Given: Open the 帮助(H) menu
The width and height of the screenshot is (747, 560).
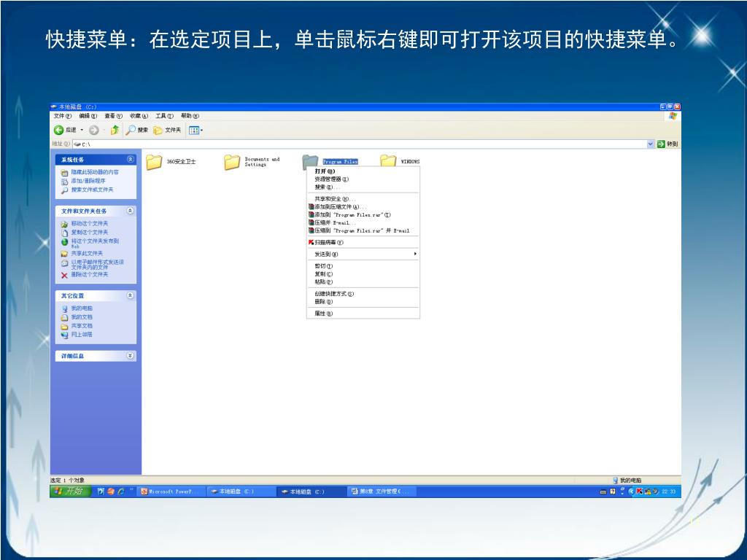Looking at the screenshot, I should [x=190, y=116].
